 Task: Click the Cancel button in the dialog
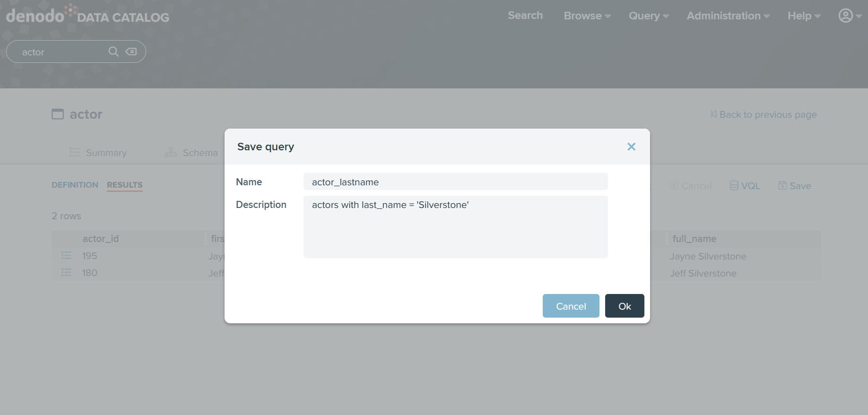(x=571, y=306)
